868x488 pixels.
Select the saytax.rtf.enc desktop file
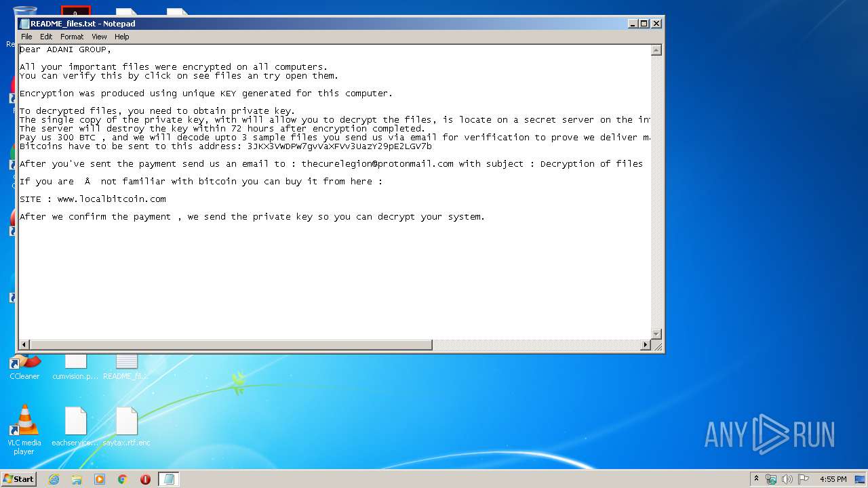coord(126,427)
